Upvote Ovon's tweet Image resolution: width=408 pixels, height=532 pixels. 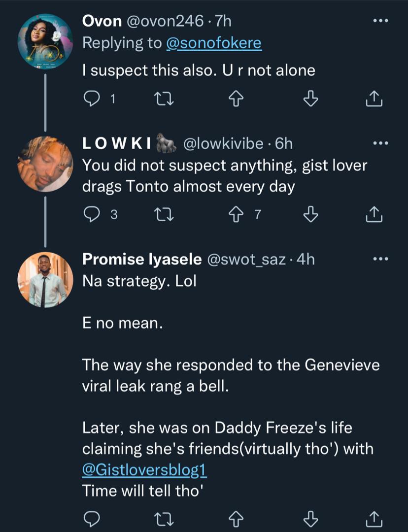[x=235, y=100]
